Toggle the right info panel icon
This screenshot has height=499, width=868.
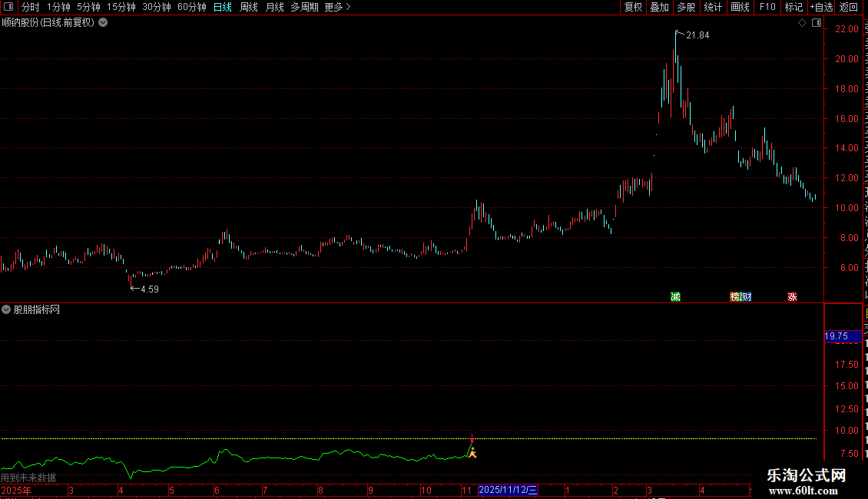pos(817,23)
